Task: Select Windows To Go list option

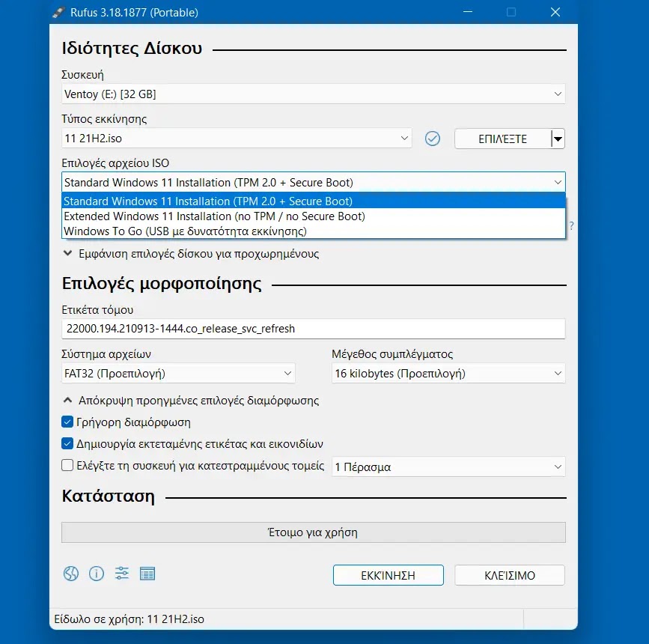Action: 314,231
